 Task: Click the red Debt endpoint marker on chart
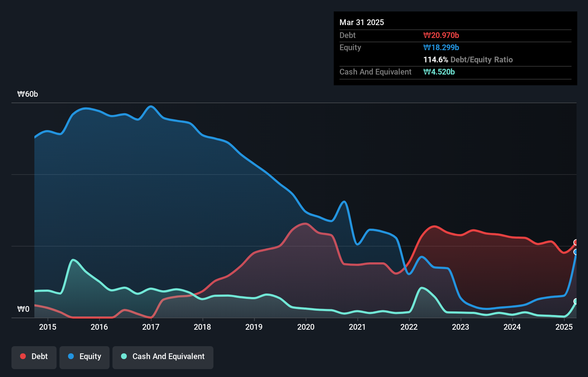[x=576, y=242]
